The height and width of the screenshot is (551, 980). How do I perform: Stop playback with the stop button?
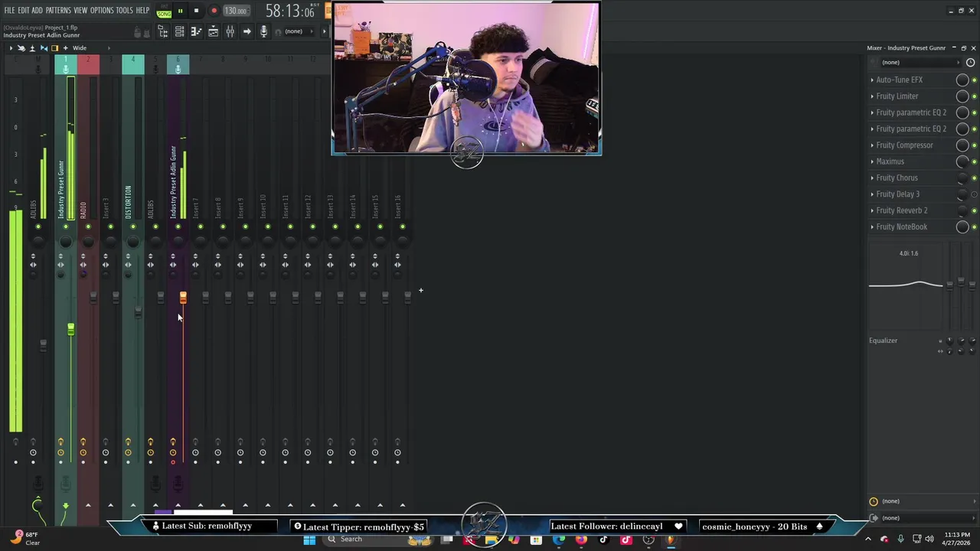pos(196,11)
